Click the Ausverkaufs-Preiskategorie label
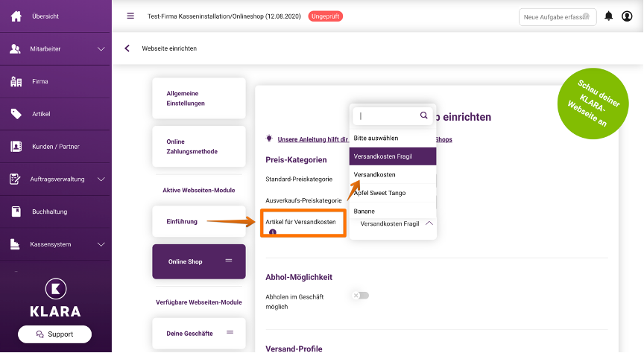The height and width of the screenshot is (353, 644). (x=303, y=200)
